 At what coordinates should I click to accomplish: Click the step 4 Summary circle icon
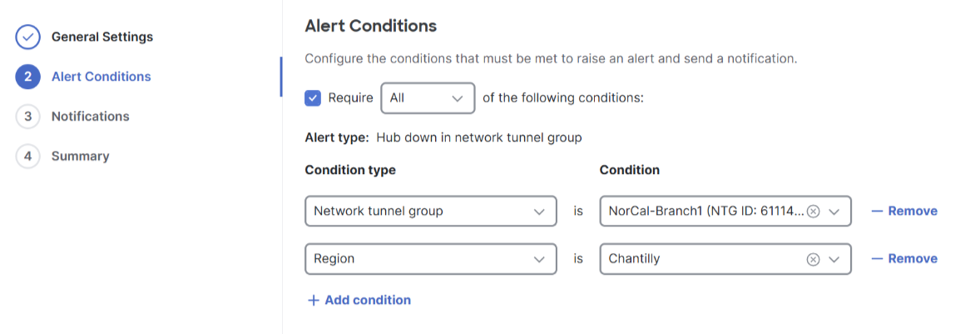(x=27, y=157)
